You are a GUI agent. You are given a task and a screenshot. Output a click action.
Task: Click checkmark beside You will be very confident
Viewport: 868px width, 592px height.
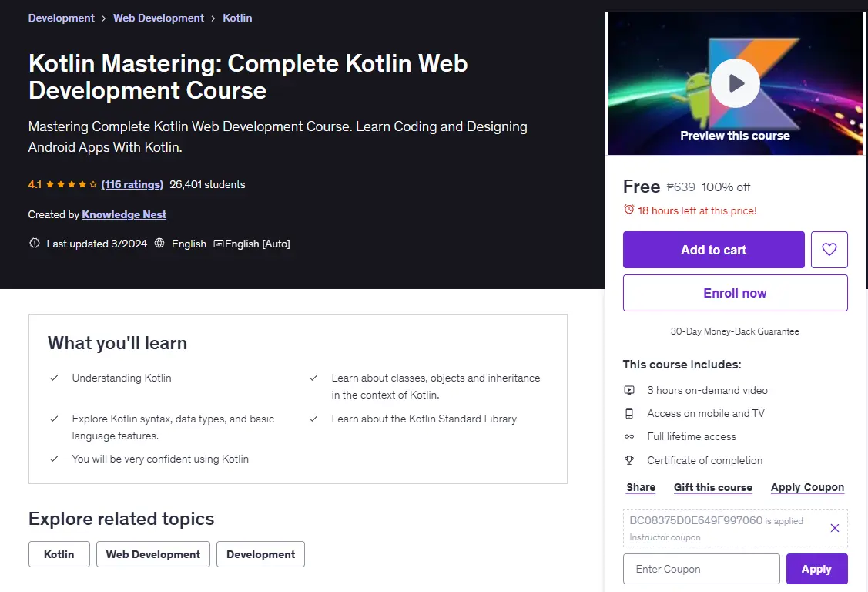[54, 459]
